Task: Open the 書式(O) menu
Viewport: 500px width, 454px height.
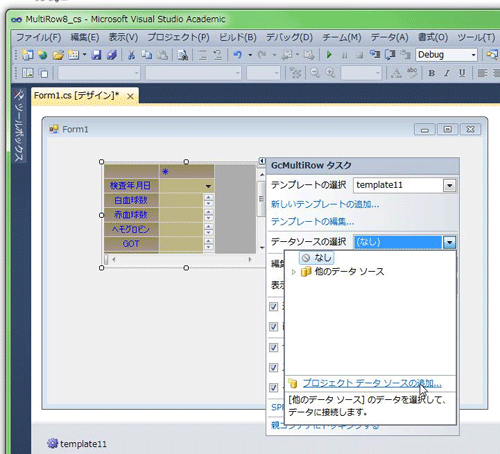Action: tap(433, 37)
